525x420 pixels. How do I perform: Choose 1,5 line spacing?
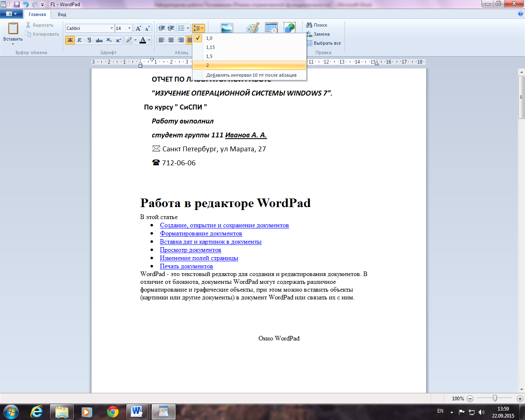(249, 56)
